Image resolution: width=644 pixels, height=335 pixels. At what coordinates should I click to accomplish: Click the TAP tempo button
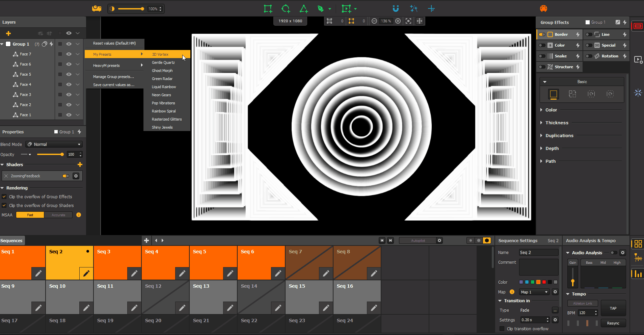click(613, 308)
